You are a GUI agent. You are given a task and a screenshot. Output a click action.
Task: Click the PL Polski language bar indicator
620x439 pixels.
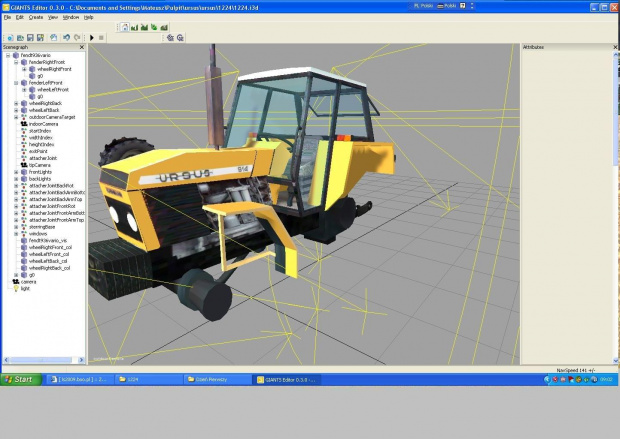click(x=423, y=6)
